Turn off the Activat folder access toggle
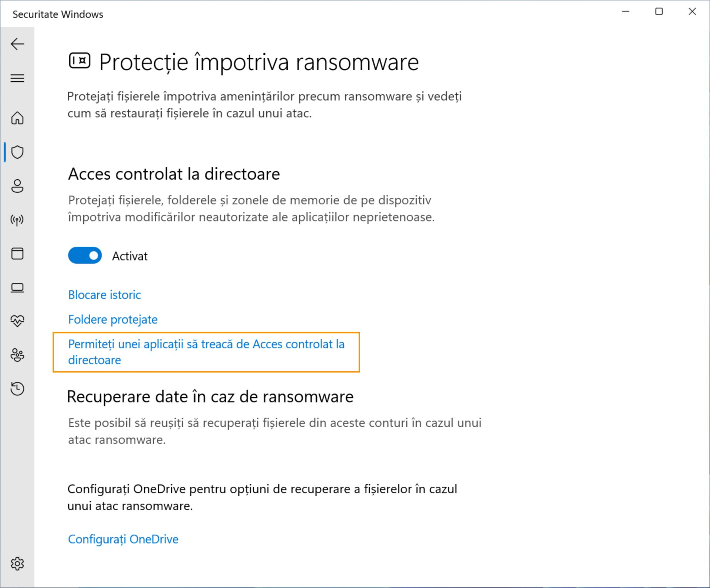Screen dimensions: 710x588 point(85,256)
